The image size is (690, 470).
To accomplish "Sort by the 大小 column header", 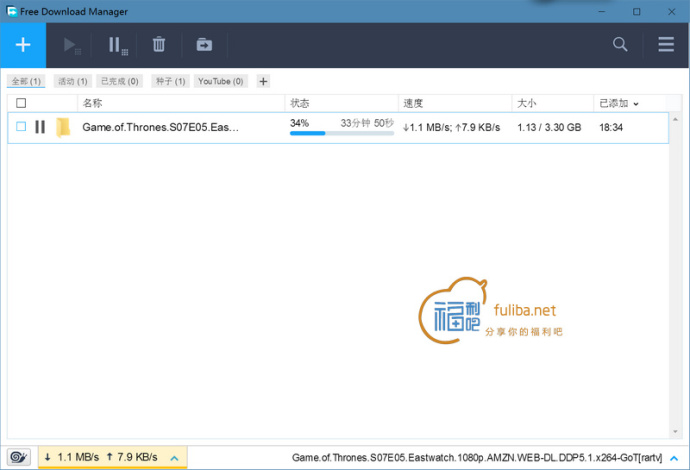I will pyautogui.click(x=553, y=103).
